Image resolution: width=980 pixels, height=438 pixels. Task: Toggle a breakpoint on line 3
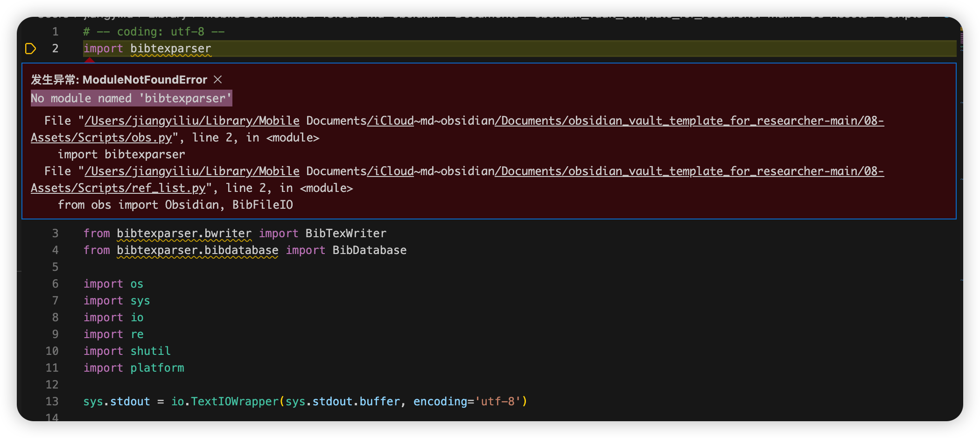[x=32, y=233]
